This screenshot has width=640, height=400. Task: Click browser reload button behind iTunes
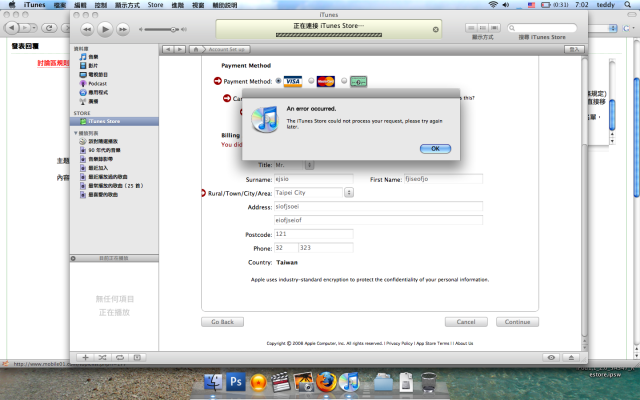click(49, 28)
